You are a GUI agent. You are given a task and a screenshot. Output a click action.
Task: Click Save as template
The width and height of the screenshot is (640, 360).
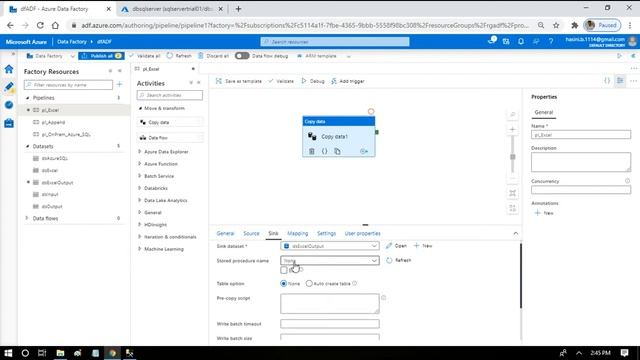[x=238, y=81]
